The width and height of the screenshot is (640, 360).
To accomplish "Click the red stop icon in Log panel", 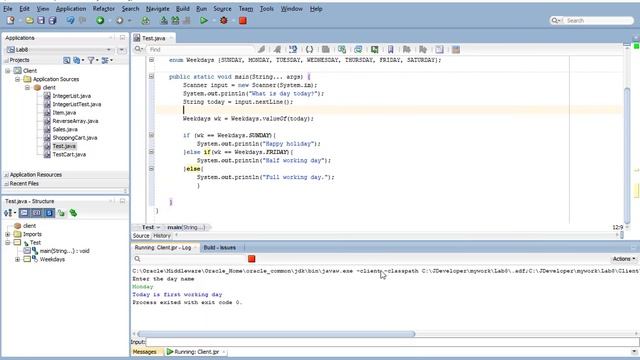I will (251, 259).
